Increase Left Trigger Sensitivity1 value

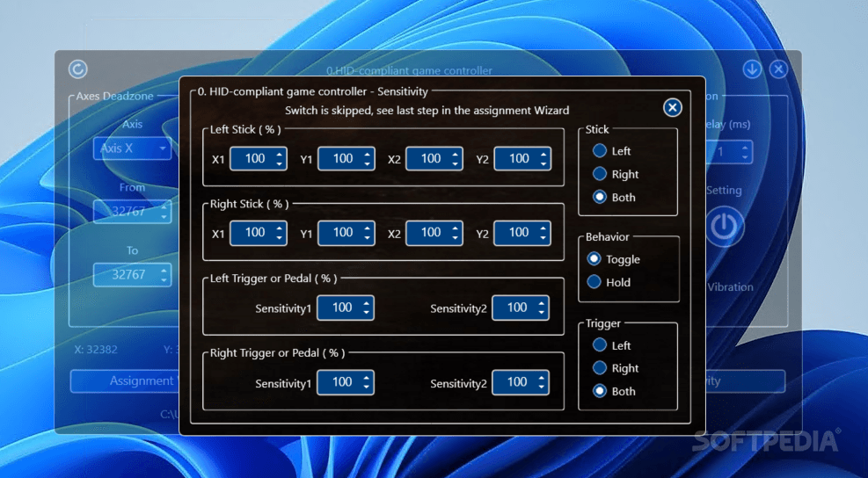click(x=367, y=302)
